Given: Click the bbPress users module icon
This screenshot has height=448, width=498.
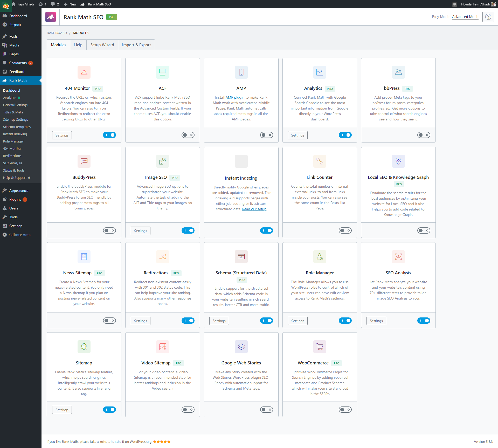Looking at the screenshot, I should point(398,72).
